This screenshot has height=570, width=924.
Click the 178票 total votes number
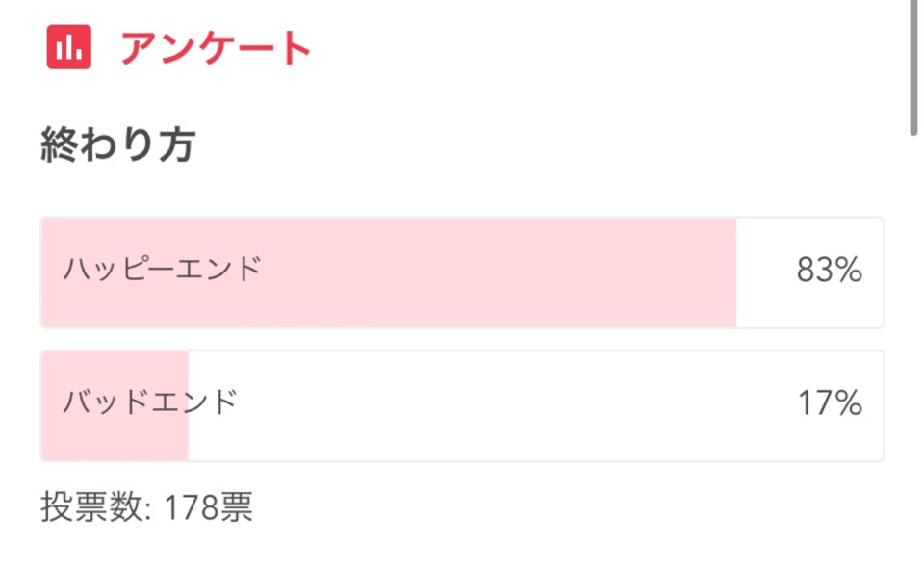coord(209,506)
